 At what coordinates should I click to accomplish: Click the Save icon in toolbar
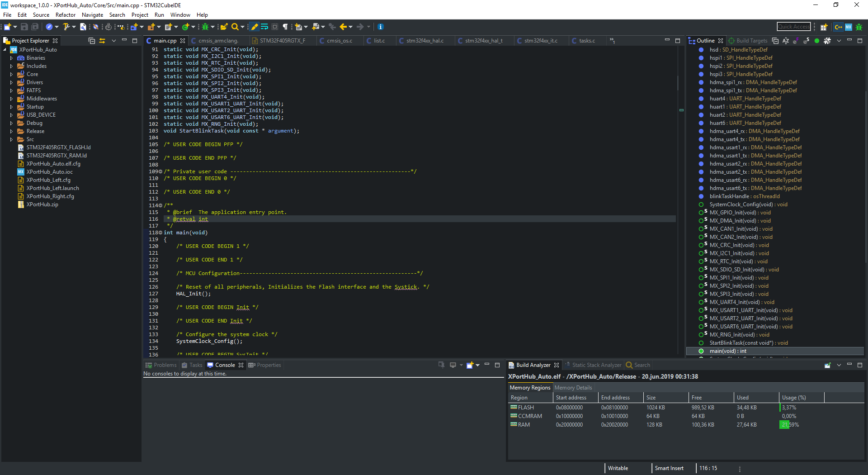point(24,27)
